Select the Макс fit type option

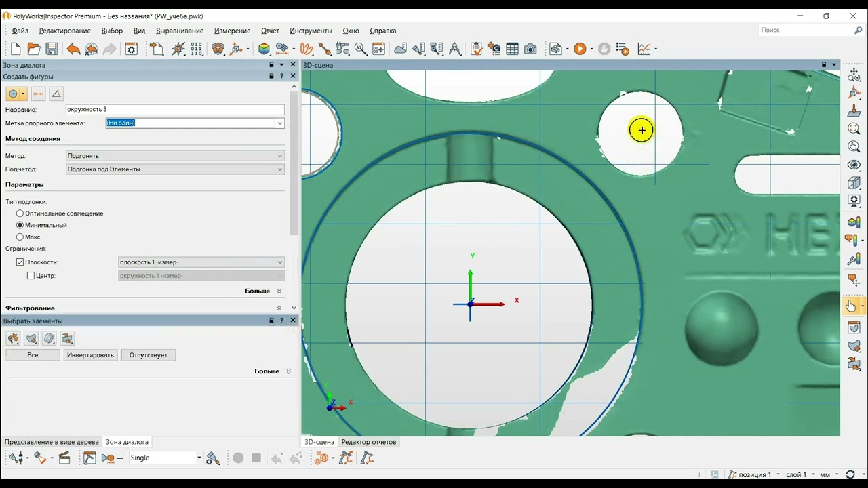[20, 237]
